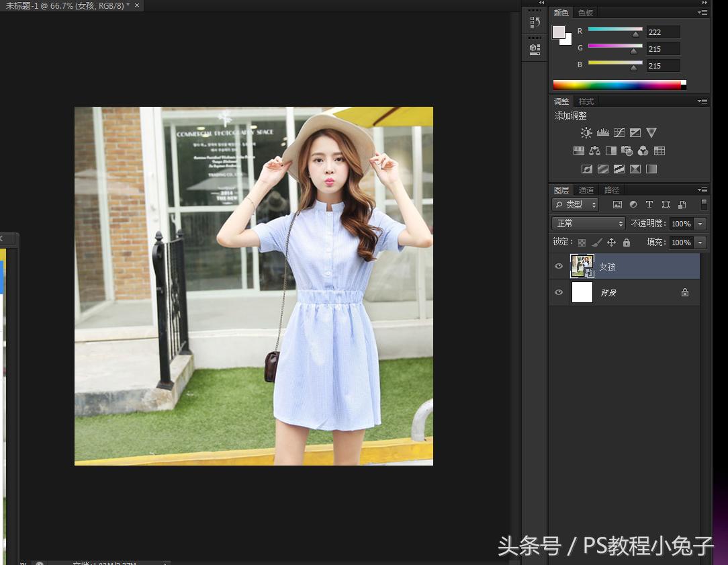
Task: Select the 图层 tab
Action: (x=561, y=190)
